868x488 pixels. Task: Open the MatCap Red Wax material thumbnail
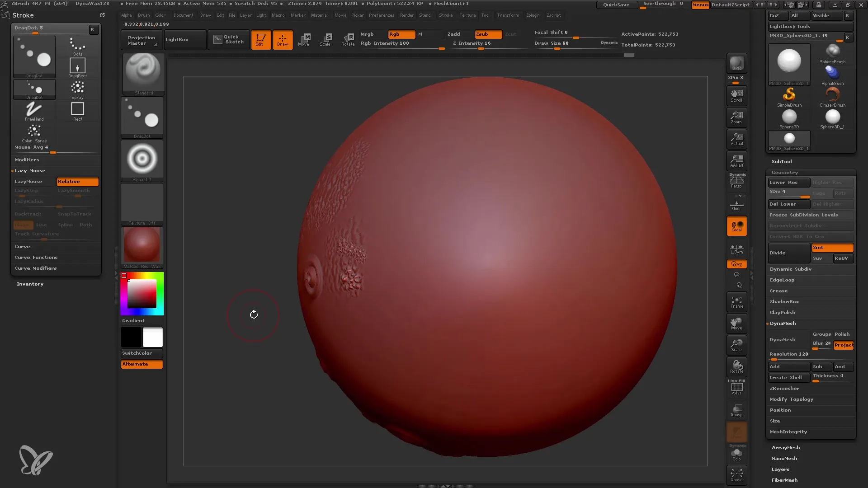142,248
